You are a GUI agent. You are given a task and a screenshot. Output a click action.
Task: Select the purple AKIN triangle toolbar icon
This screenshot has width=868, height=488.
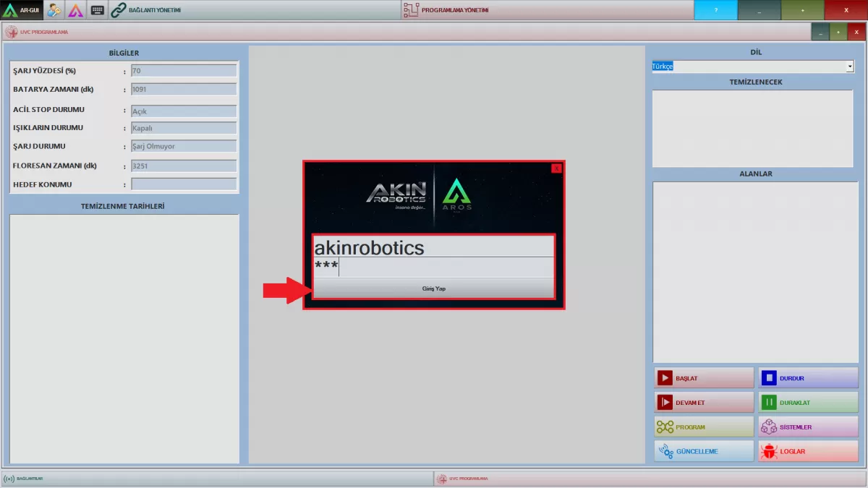75,10
